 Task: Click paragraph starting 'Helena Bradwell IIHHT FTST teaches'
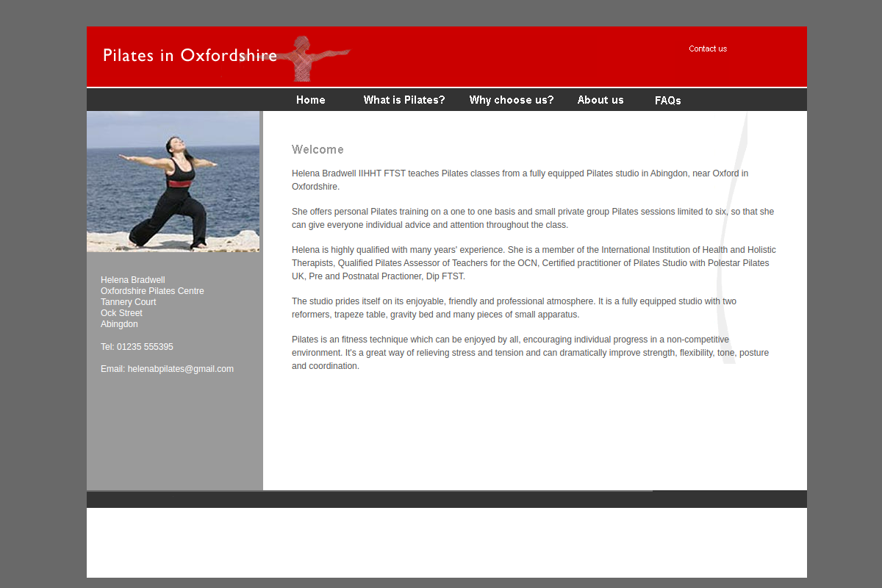click(x=520, y=180)
